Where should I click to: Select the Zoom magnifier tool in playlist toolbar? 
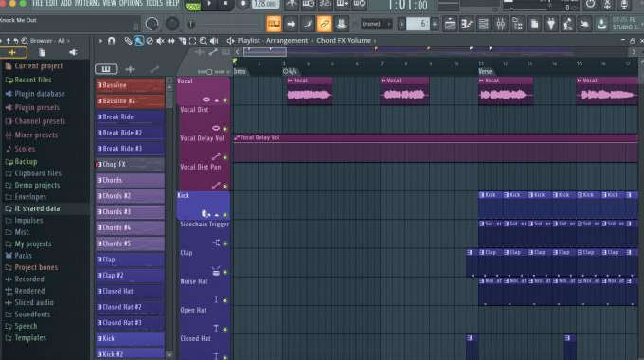pos(204,41)
